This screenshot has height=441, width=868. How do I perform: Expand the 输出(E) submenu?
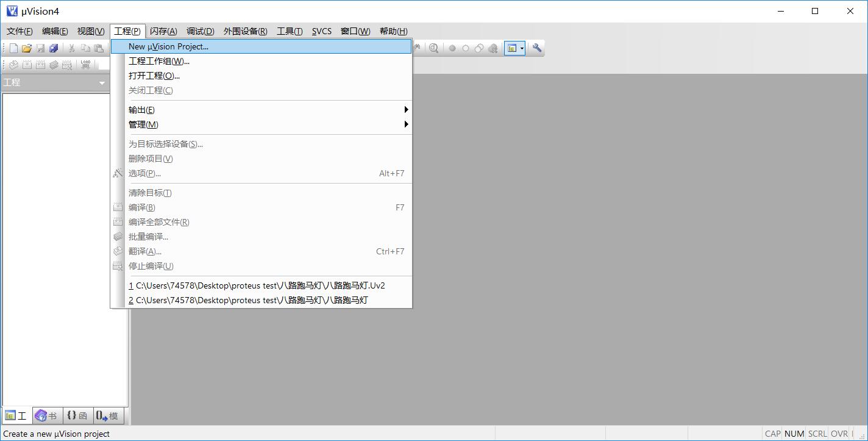(x=261, y=110)
